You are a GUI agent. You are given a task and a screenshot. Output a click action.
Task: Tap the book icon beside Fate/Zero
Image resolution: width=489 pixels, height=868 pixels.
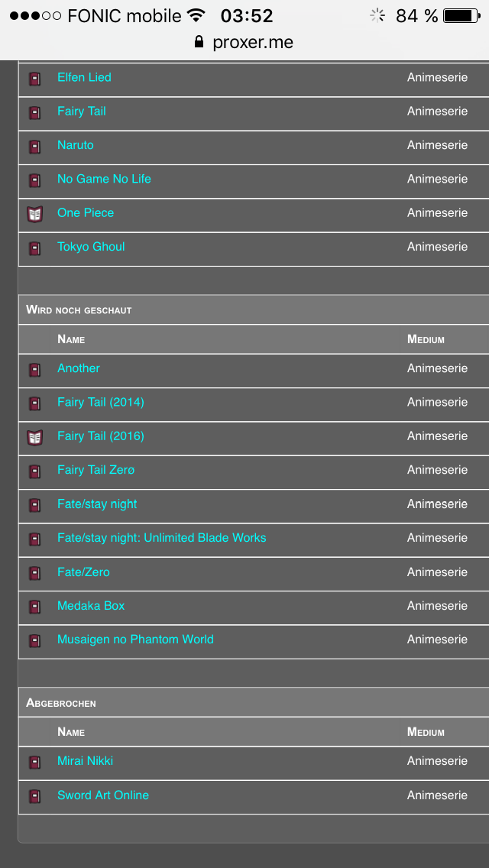(34, 574)
